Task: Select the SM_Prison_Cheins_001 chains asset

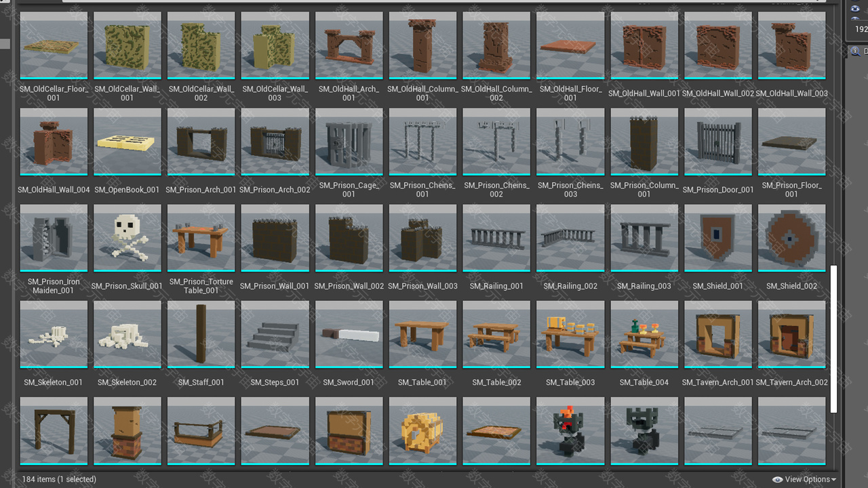Action: pyautogui.click(x=423, y=142)
